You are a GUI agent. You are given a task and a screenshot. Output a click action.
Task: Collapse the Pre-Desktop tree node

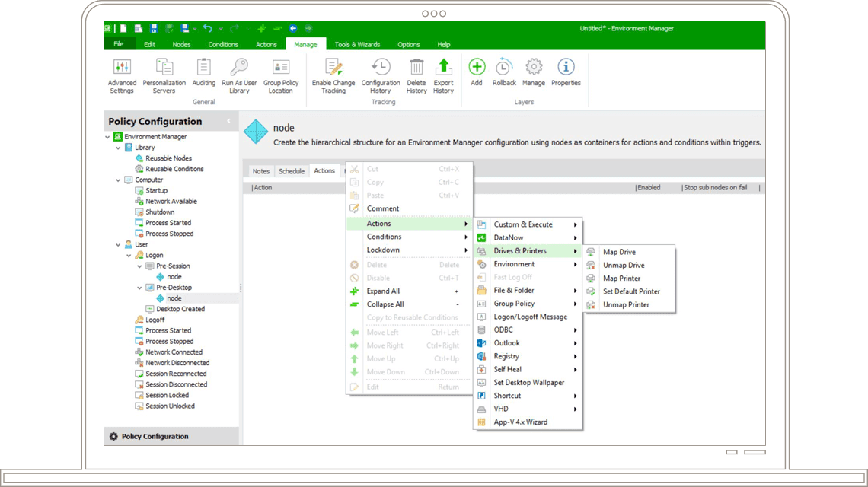pos(139,288)
